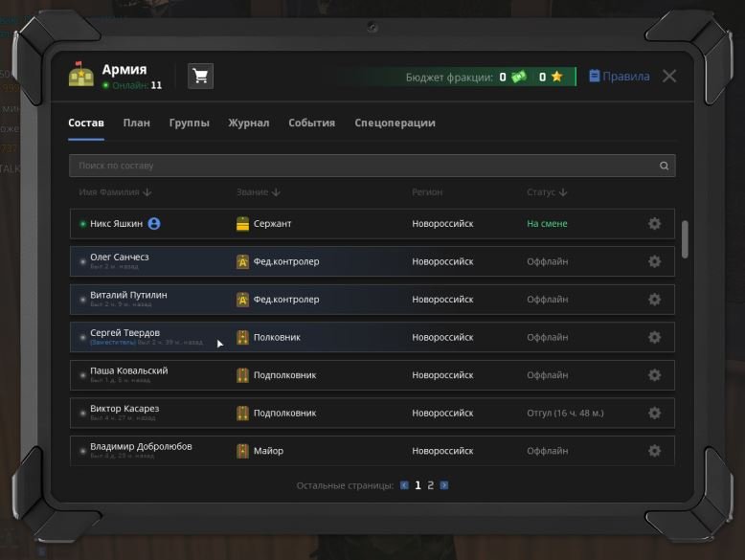Click the blue profile icon beside Никс Яшкин
745x560 pixels.
pyautogui.click(x=154, y=224)
